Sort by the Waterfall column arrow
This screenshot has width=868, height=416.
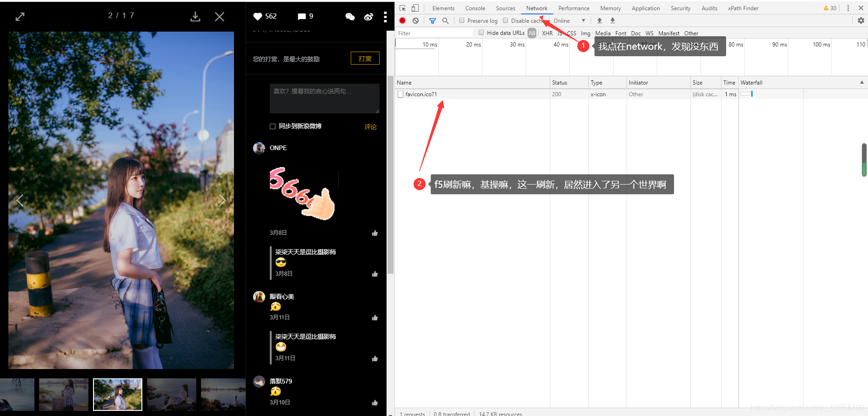(x=862, y=82)
